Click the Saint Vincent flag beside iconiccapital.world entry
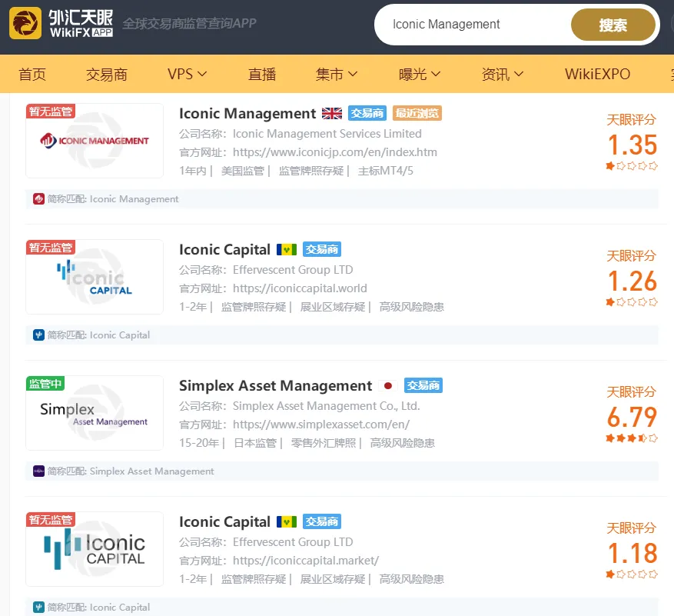 [287, 249]
